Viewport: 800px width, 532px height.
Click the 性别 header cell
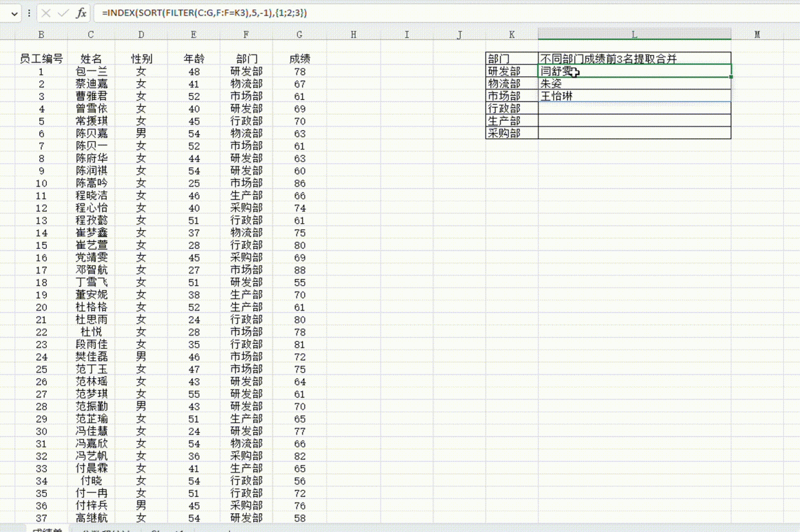click(141, 59)
